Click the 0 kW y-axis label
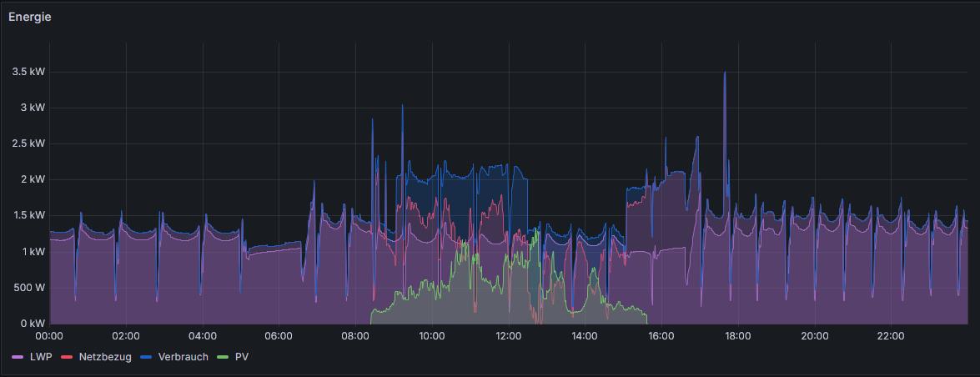This screenshot has width=980, height=377. [x=33, y=324]
